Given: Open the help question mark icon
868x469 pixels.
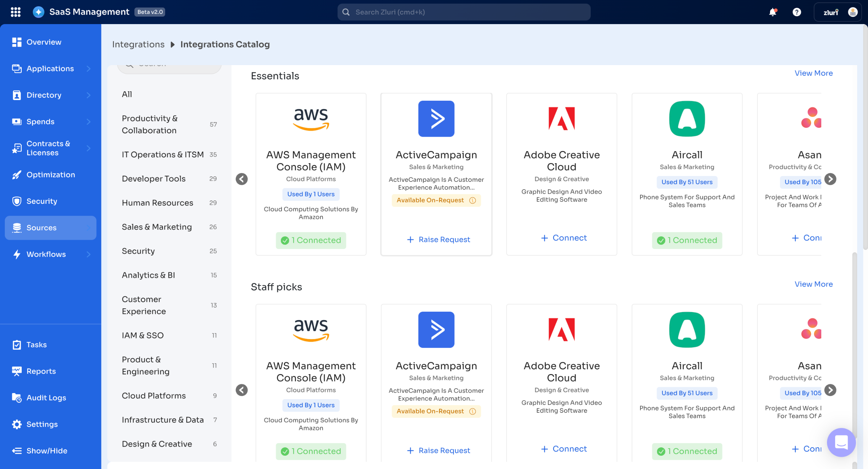Looking at the screenshot, I should pyautogui.click(x=796, y=12).
